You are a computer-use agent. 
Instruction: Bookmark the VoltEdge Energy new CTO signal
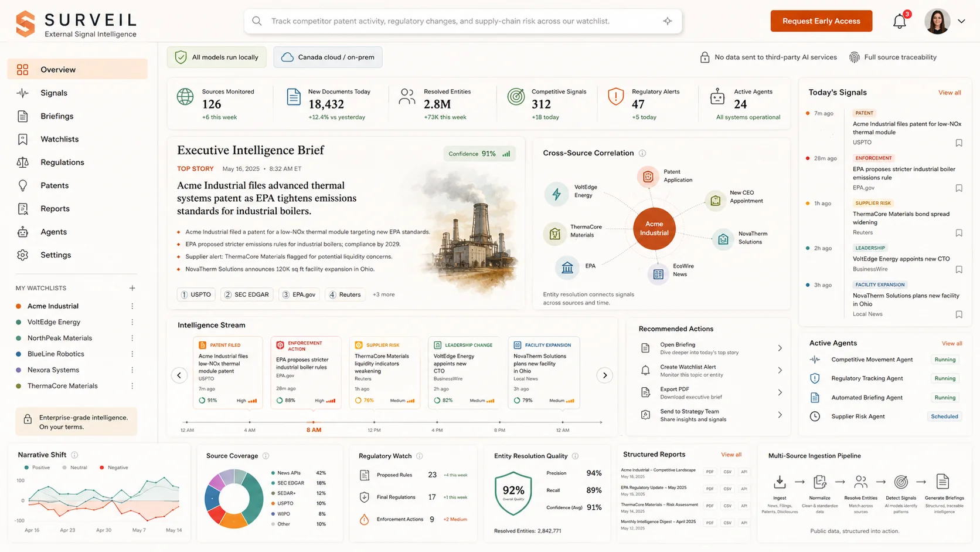pyautogui.click(x=959, y=269)
